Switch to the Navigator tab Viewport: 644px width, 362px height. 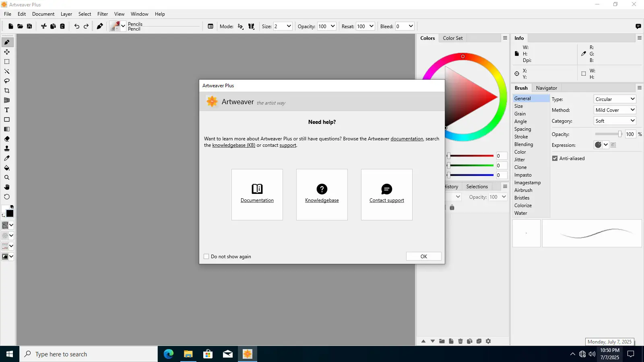[x=547, y=88]
